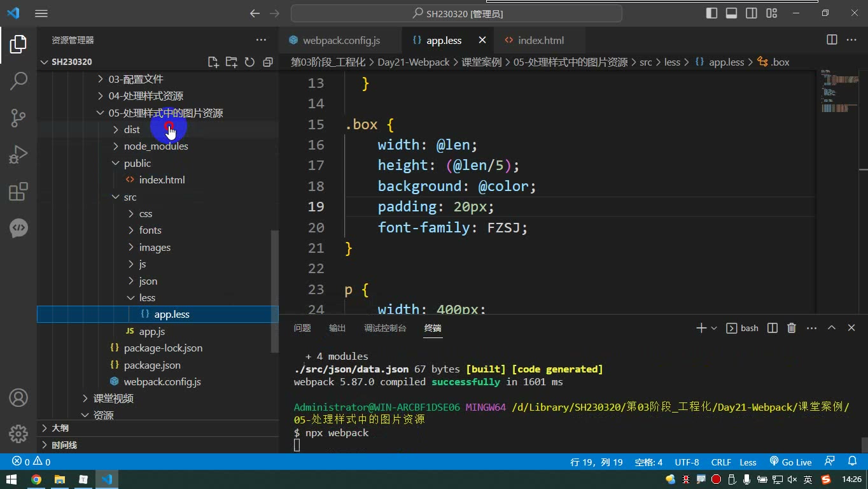Open the Manage gear menu

point(18,434)
